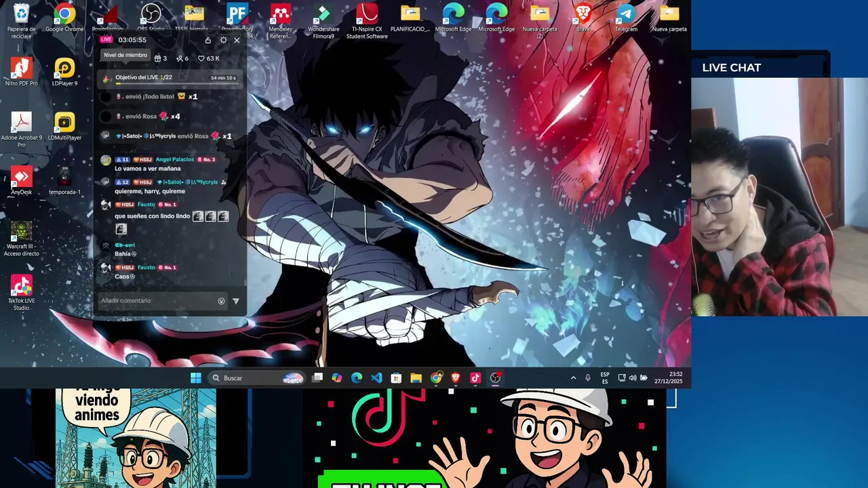Open the volume icon in system tray
Viewport: 868px width, 488px height.
coord(633,378)
